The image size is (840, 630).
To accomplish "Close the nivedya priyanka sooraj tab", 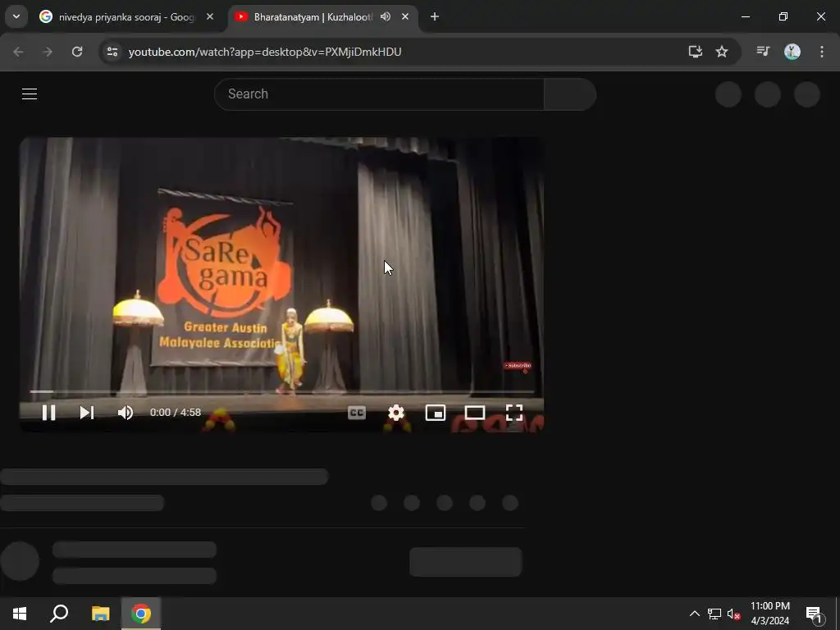I will [210, 16].
